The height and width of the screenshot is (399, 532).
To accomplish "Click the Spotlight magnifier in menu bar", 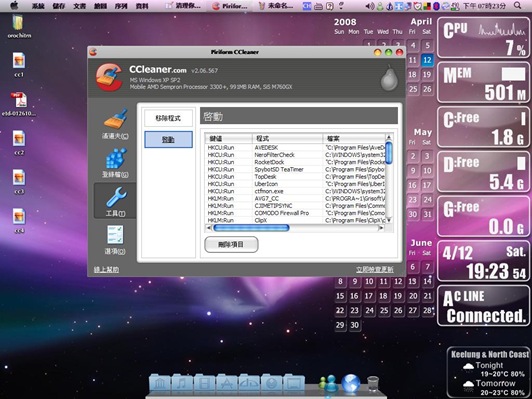I will tap(517, 5).
